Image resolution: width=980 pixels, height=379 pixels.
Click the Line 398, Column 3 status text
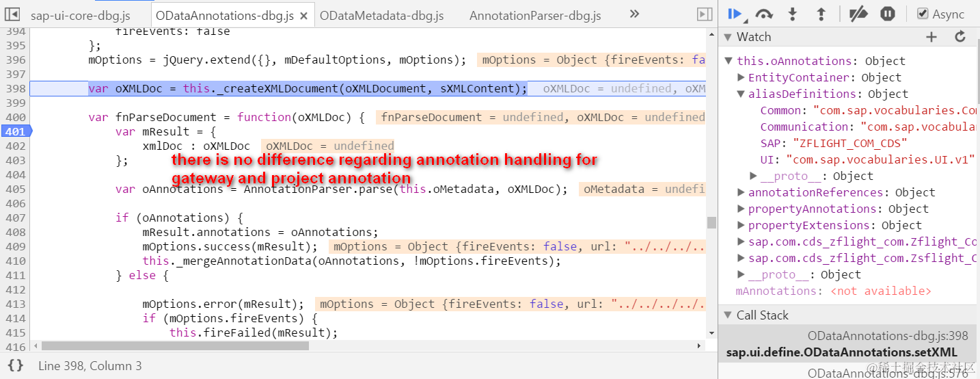pos(90,366)
